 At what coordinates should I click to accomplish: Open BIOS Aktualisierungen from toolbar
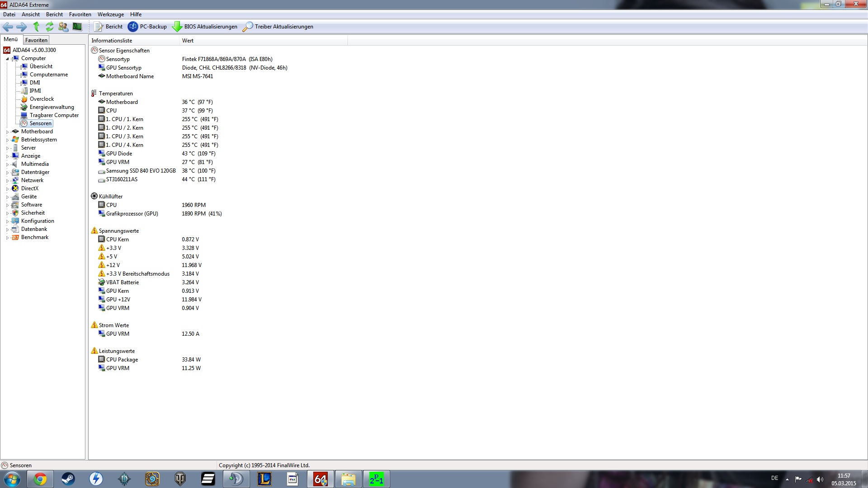(x=205, y=27)
